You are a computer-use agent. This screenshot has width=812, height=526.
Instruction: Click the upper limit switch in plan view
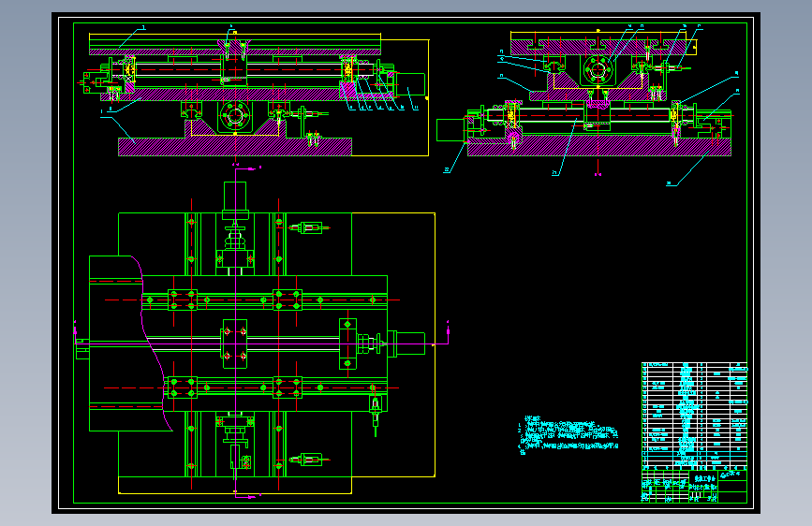pyautogui.click(x=309, y=227)
